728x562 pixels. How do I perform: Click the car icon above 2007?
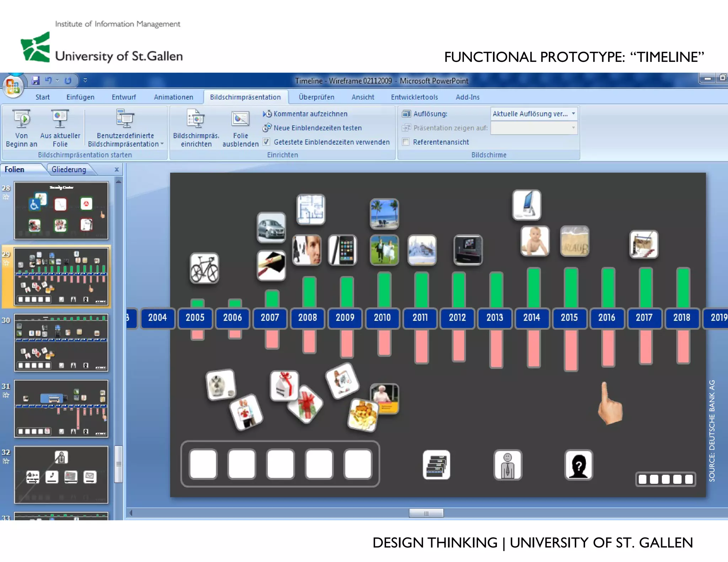(x=271, y=228)
